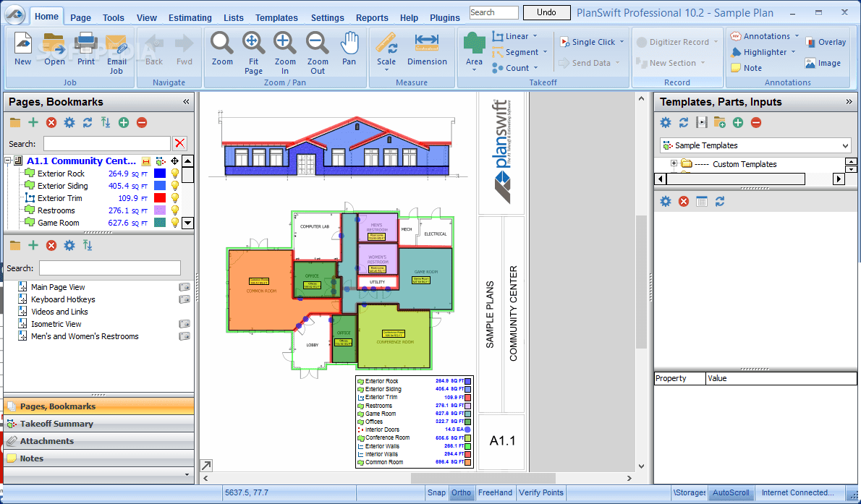Click the Undo button
Viewport: 861px width, 504px height.
click(546, 12)
